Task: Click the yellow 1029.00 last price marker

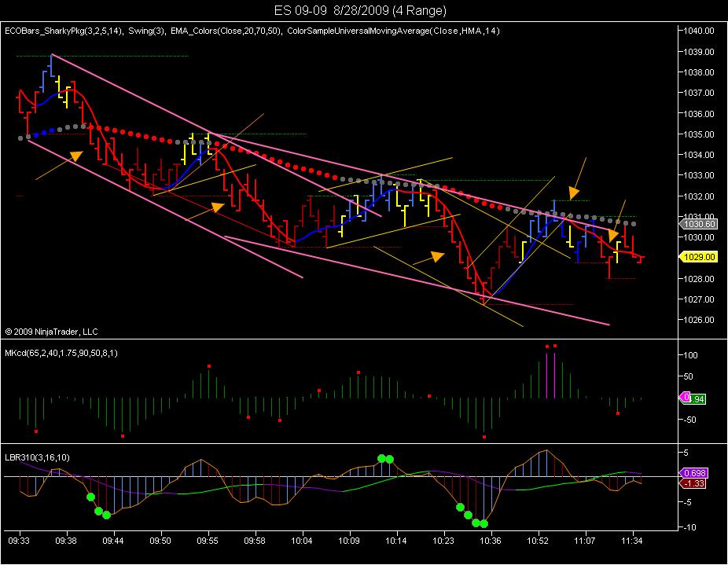Action: click(x=699, y=257)
